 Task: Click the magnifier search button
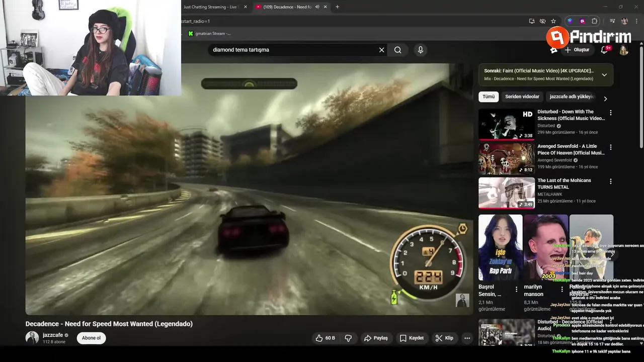pos(398,50)
